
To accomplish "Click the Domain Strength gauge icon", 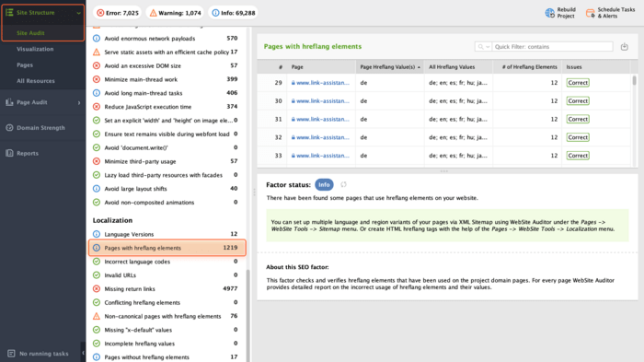I will (x=9, y=128).
